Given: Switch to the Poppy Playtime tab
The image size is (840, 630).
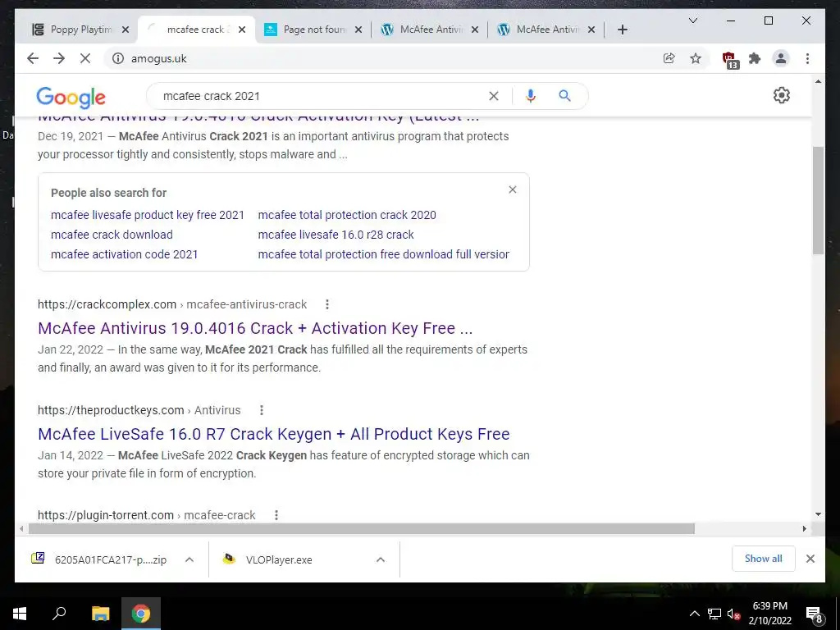Looking at the screenshot, I should pos(80,30).
